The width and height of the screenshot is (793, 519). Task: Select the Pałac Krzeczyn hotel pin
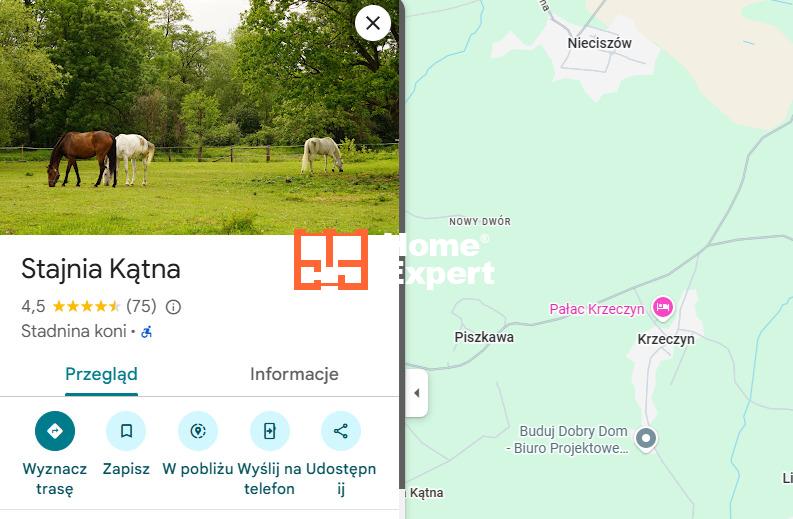click(x=663, y=307)
